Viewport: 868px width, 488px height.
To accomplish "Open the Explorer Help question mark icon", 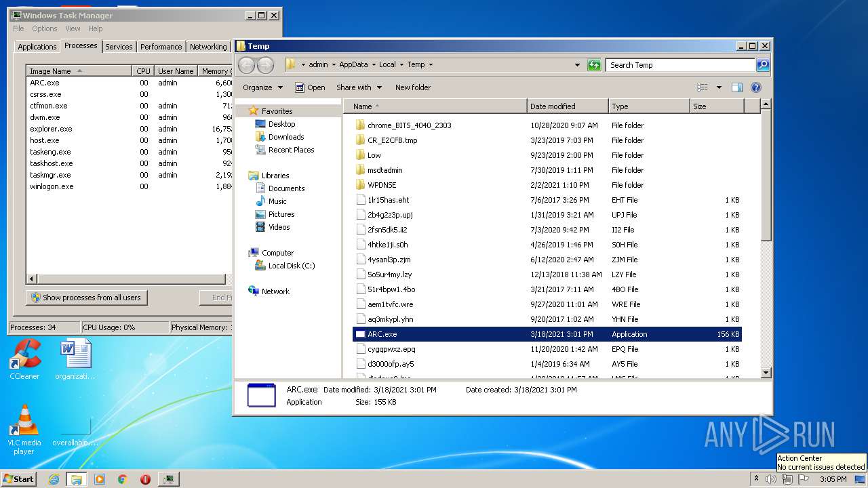I will [756, 87].
